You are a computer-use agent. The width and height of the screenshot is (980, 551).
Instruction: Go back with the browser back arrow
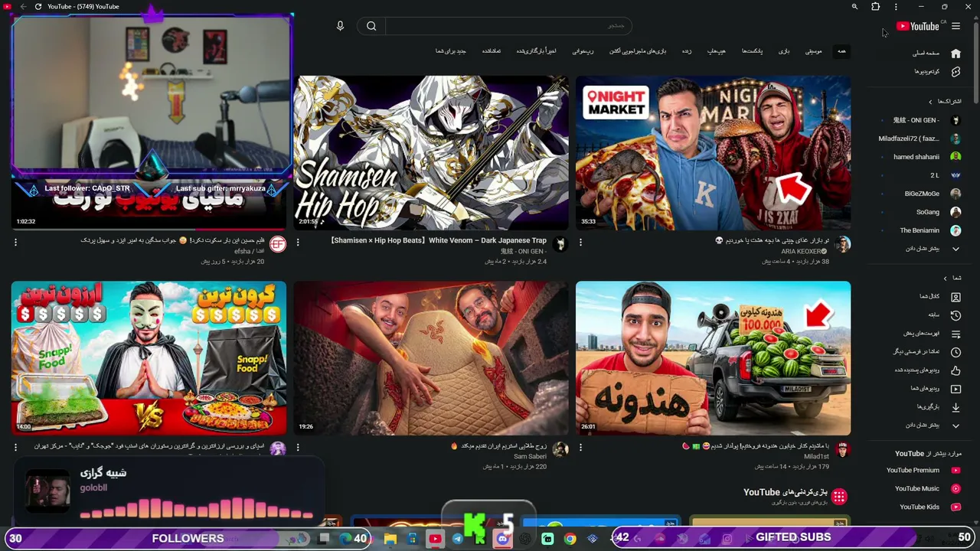(23, 7)
